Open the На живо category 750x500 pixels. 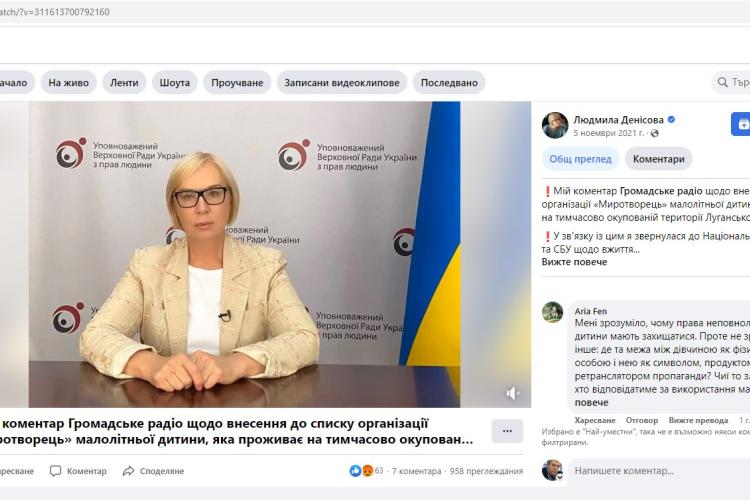point(68,82)
